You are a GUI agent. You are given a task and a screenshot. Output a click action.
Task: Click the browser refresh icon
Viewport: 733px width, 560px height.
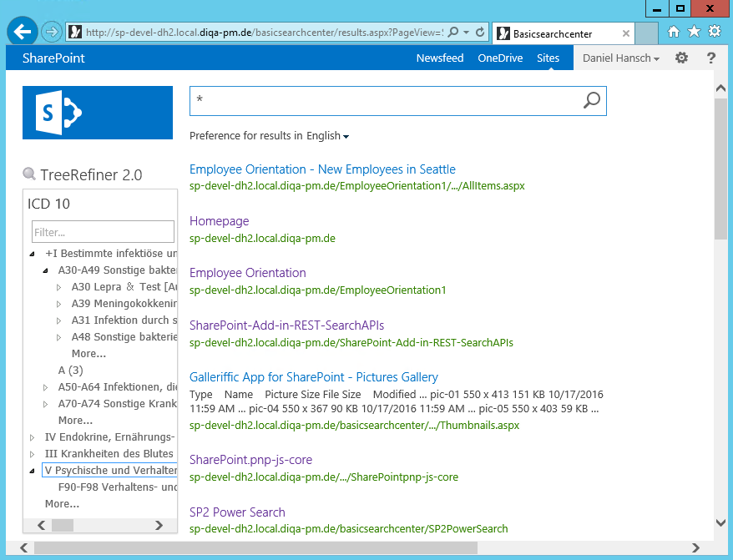[480, 33]
